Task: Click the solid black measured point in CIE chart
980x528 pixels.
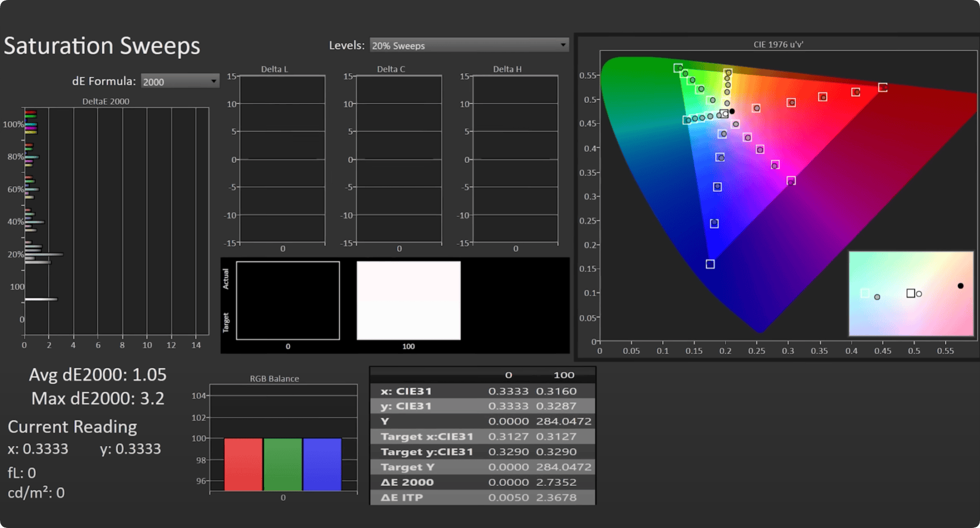Action: pyautogui.click(x=732, y=111)
